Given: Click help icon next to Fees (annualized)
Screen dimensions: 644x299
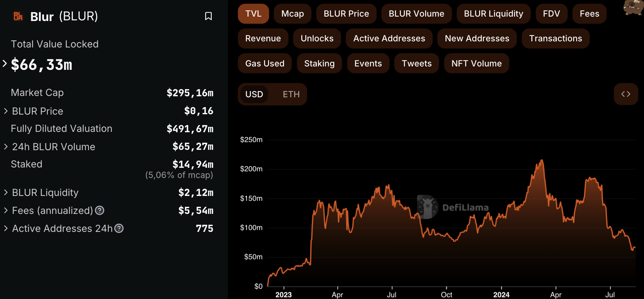Looking at the screenshot, I should click(99, 211).
